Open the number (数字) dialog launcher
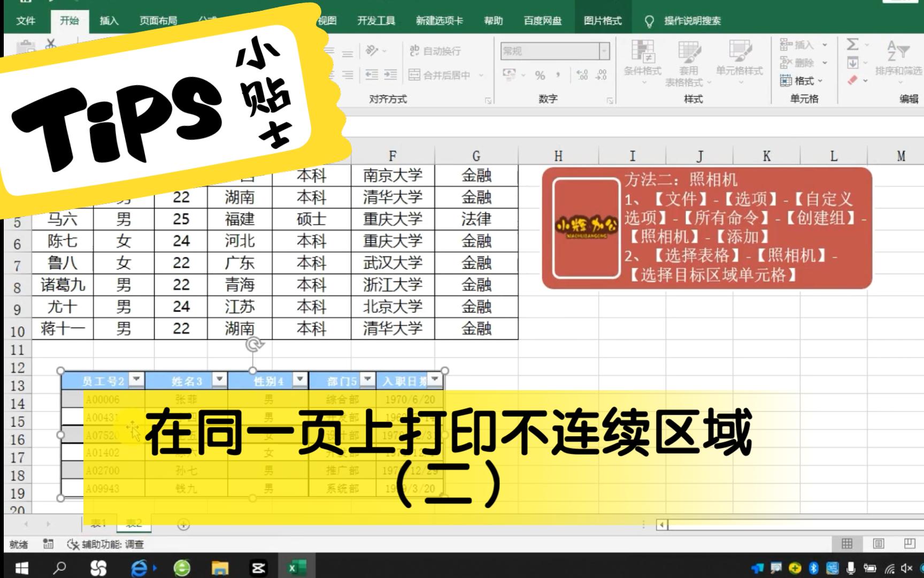This screenshot has width=924, height=578. tap(610, 100)
